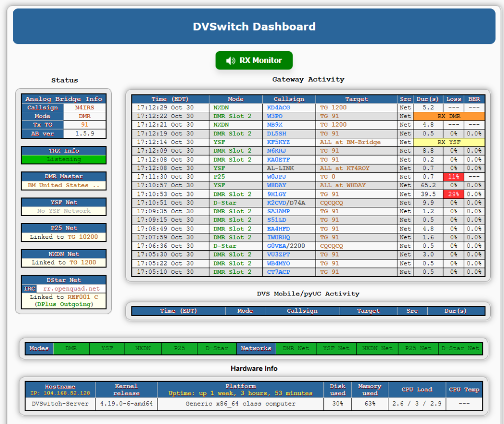Open K2CVD D-Star callsign link
504x424 pixels.
pyautogui.click(x=277, y=203)
